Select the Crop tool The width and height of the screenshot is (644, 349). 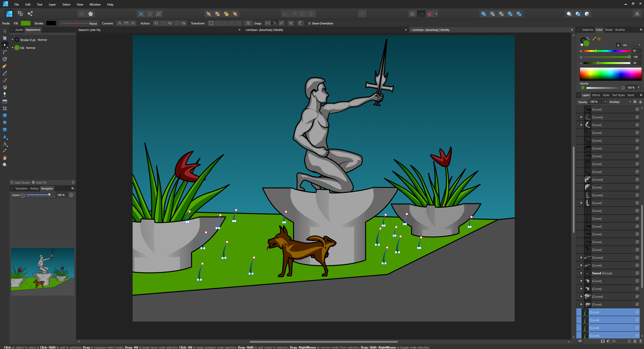pos(5,108)
